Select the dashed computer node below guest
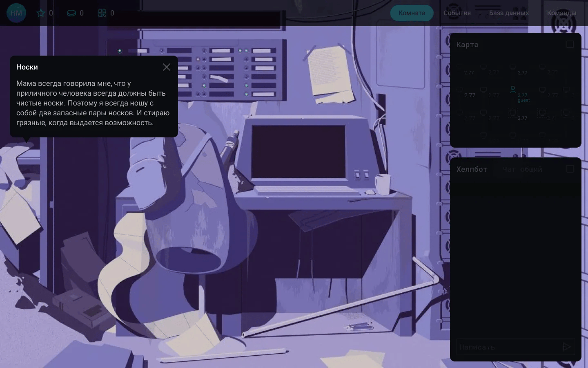The height and width of the screenshot is (368, 588). click(513, 112)
